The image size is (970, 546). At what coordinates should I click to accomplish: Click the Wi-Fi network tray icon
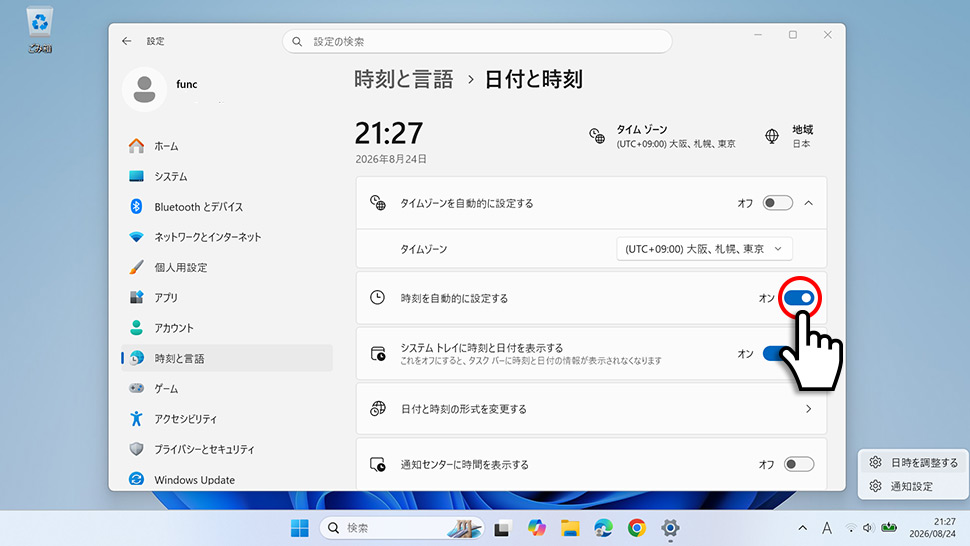point(851,528)
